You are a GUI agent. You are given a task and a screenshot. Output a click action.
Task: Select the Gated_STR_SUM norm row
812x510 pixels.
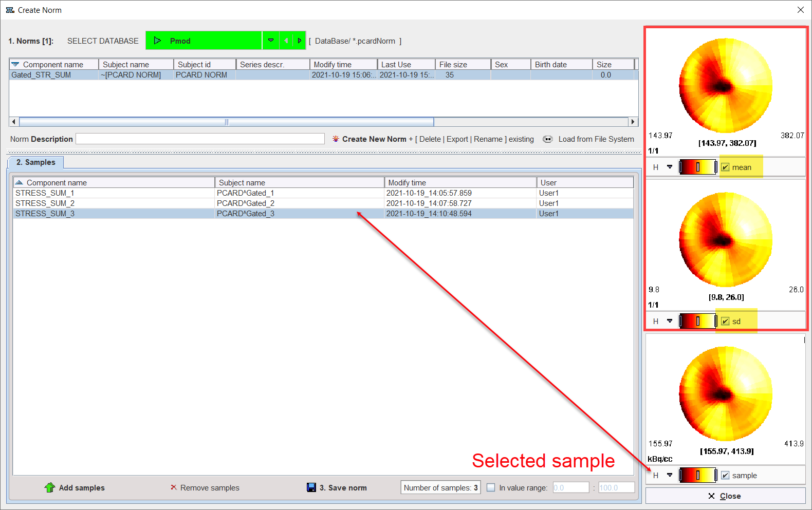pos(323,75)
